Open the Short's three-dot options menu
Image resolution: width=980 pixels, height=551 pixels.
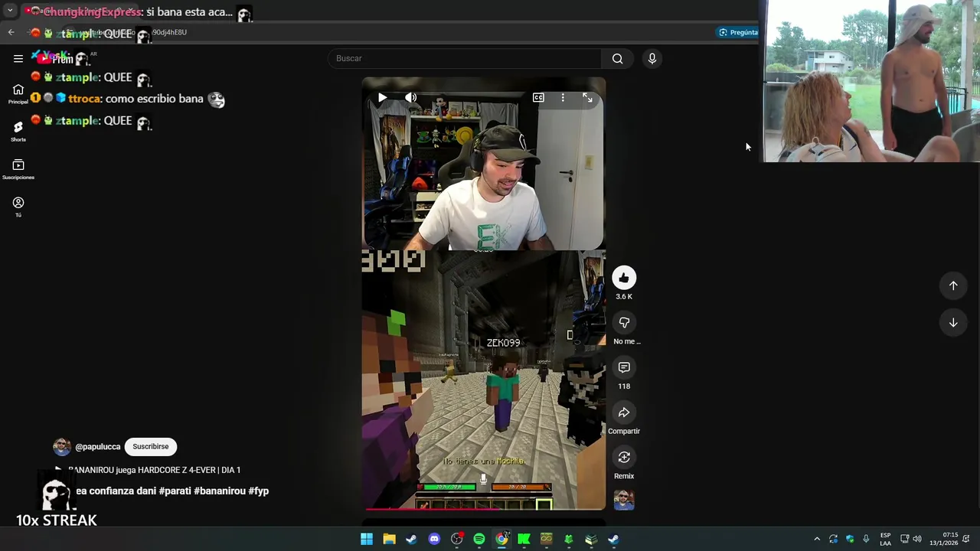[563, 97]
